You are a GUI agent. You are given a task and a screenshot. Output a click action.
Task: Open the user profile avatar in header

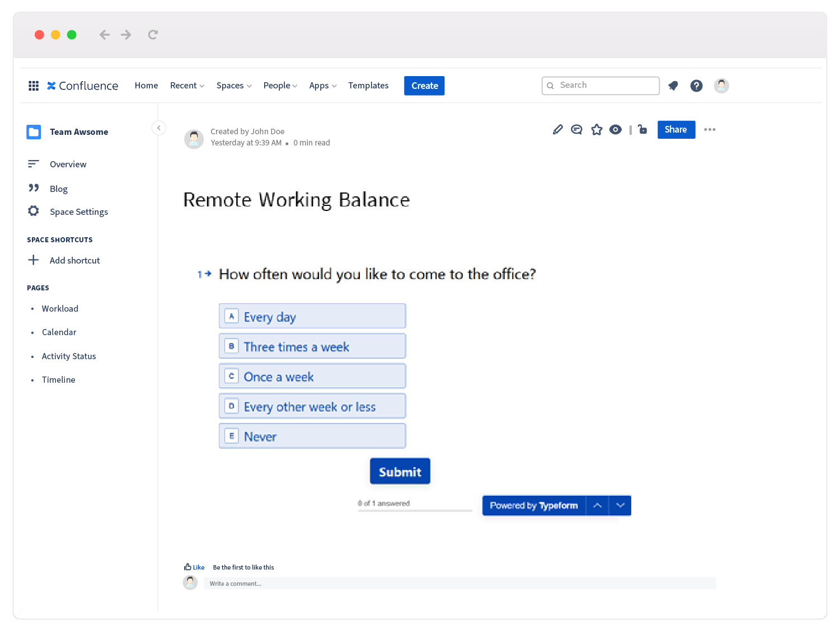click(x=721, y=86)
